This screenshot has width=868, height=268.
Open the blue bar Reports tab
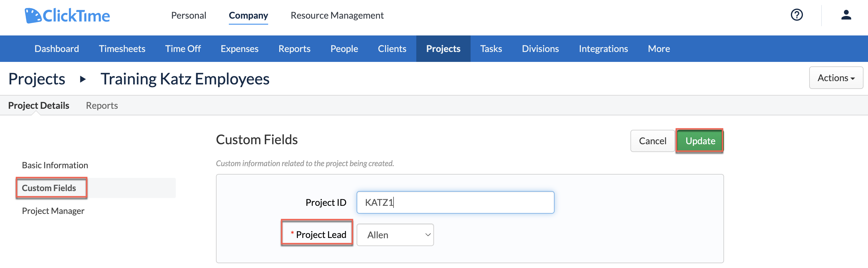point(294,49)
